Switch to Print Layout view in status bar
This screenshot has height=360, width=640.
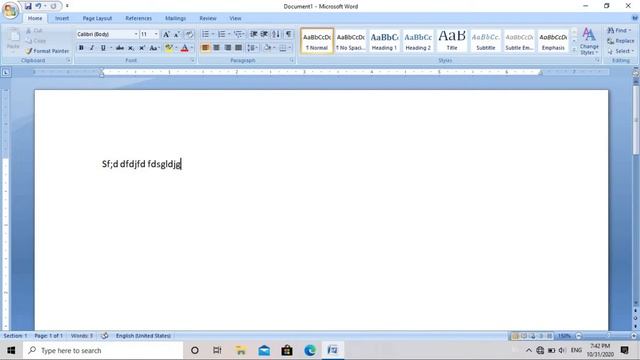pyautogui.click(x=515, y=336)
